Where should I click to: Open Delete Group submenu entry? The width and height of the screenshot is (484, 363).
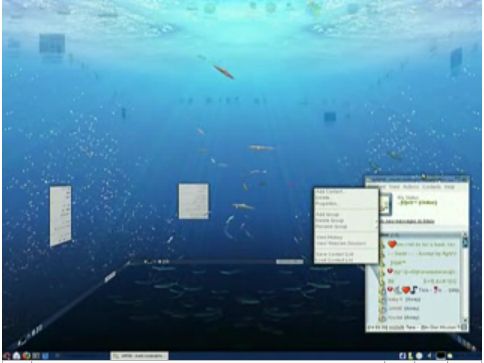click(329, 220)
